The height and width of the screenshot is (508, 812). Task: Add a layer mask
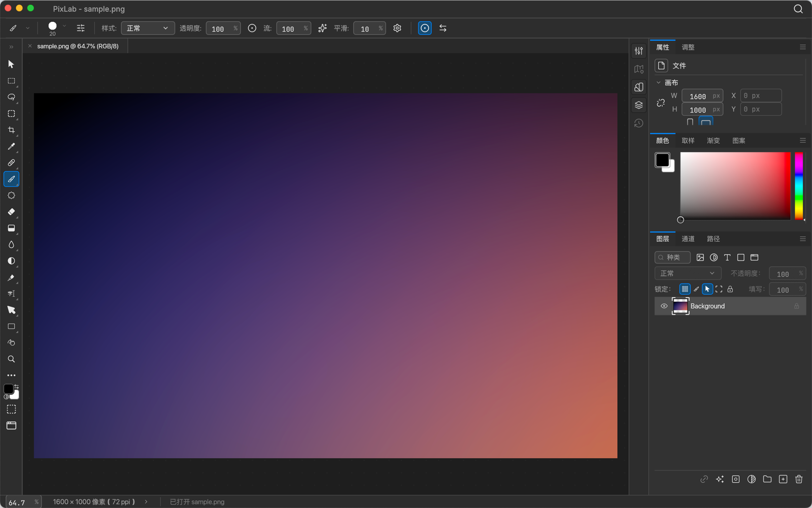[736, 479]
